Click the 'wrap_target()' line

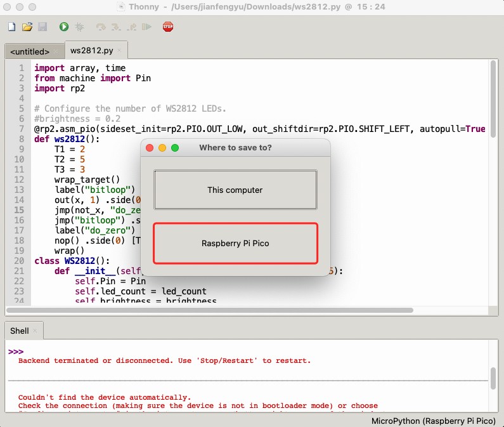[x=87, y=180]
